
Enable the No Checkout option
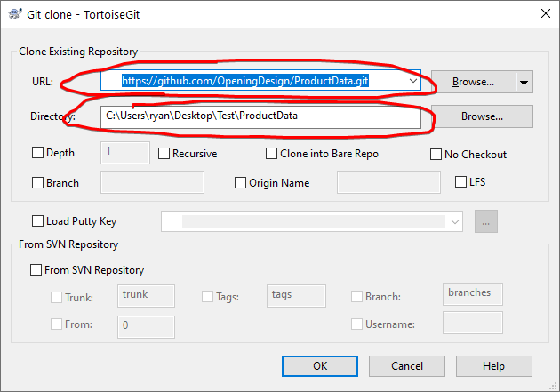click(x=436, y=155)
